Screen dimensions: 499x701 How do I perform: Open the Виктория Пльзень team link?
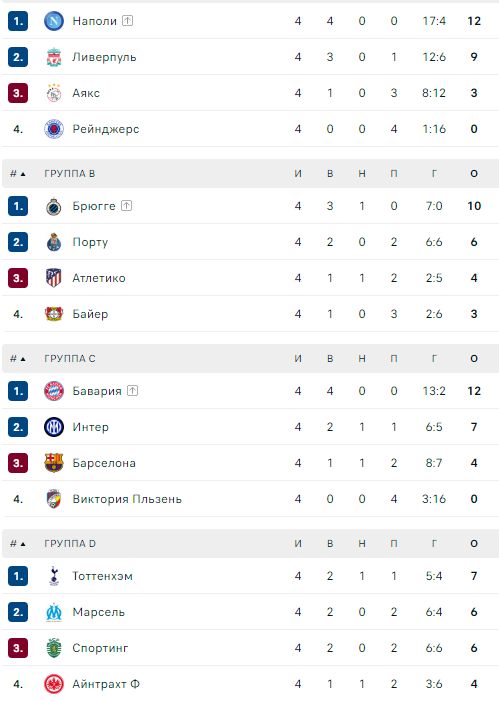pyautogui.click(x=127, y=499)
